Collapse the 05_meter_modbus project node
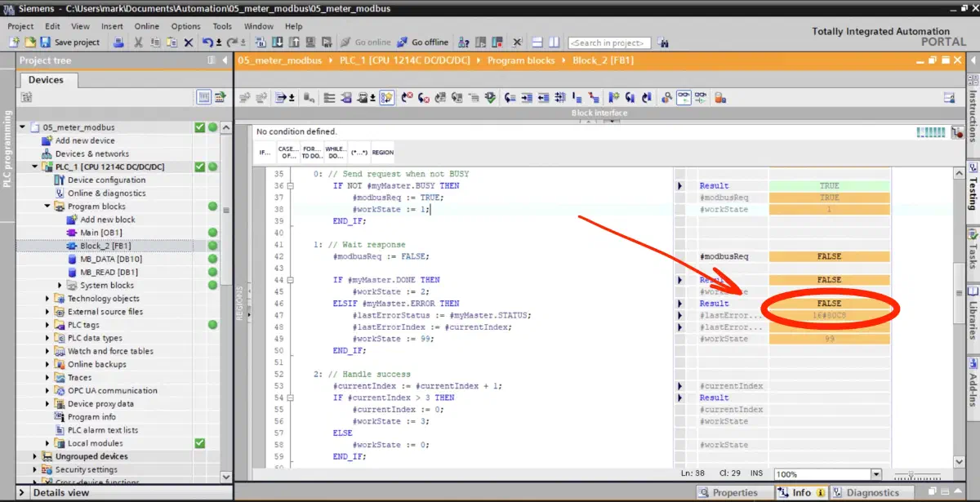Viewport: 980px width, 502px height. pyautogui.click(x=23, y=127)
